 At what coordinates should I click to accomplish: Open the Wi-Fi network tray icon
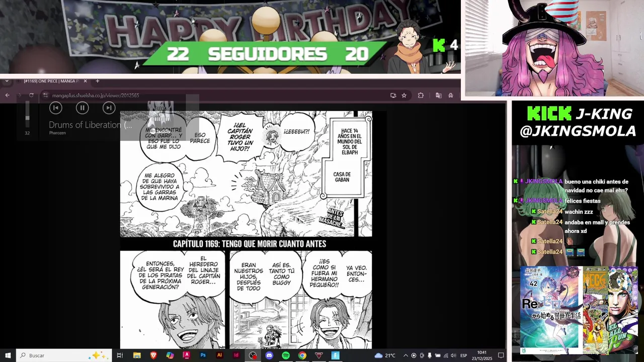pyautogui.click(x=446, y=355)
